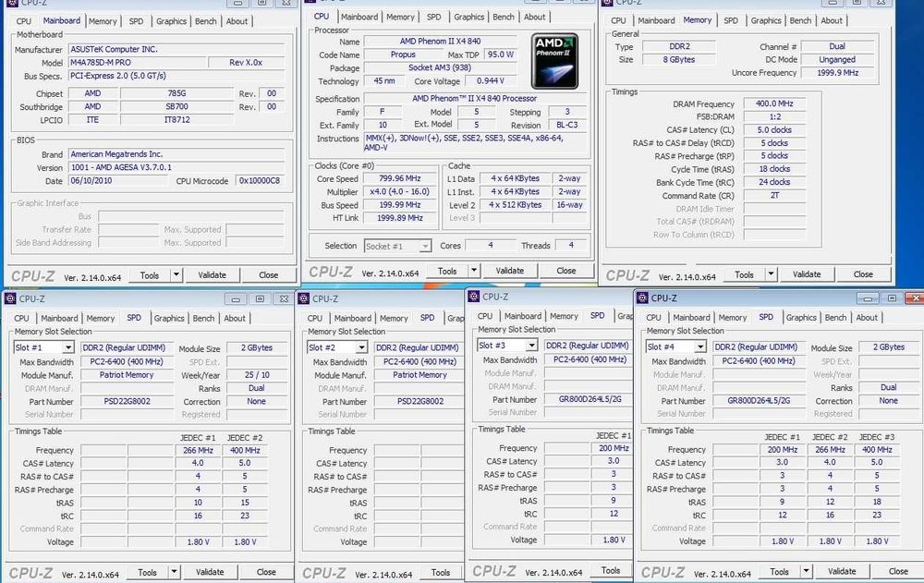This screenshot has height=583, width=924.
Task: Click GR800D264L5/2G part number in Slot #4
Action: [x=759, y=401]
